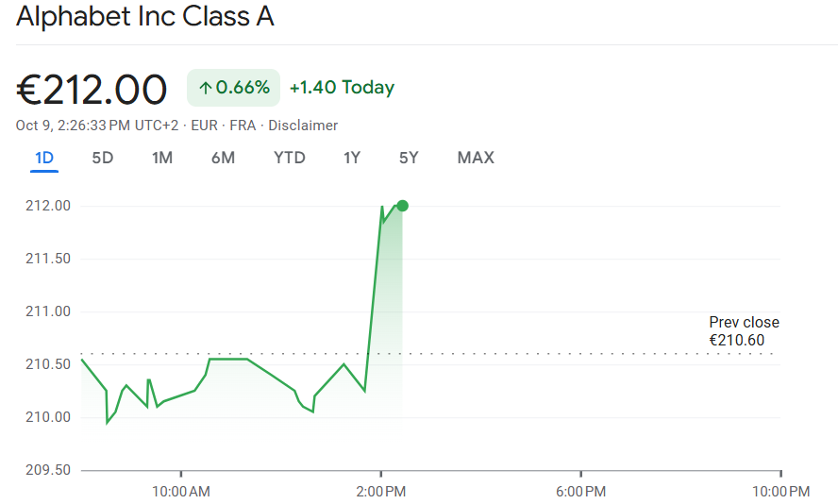Switch chart to 1Y range

coord(352,158)
